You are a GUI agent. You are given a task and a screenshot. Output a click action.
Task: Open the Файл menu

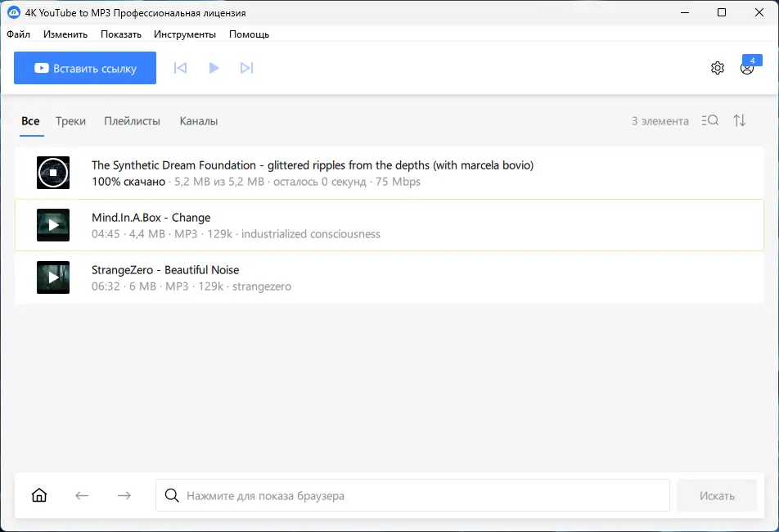pos(18,34)
